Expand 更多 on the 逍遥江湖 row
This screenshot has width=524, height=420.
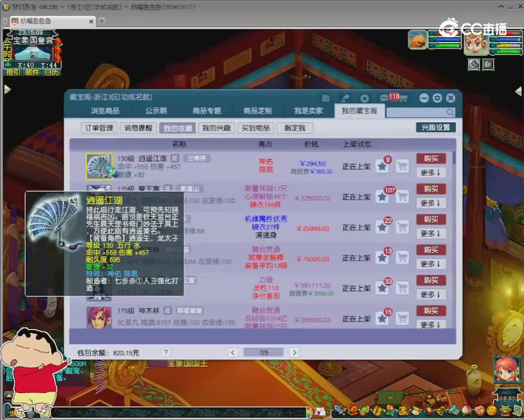(431, 173)
